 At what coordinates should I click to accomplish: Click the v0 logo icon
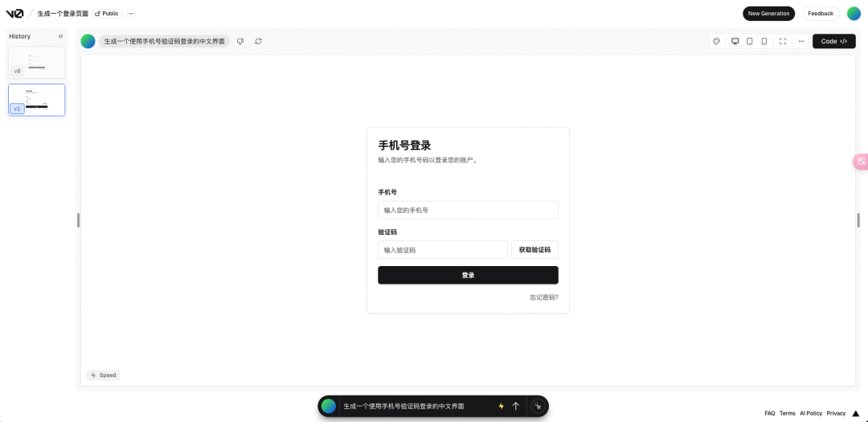[14, 14]
